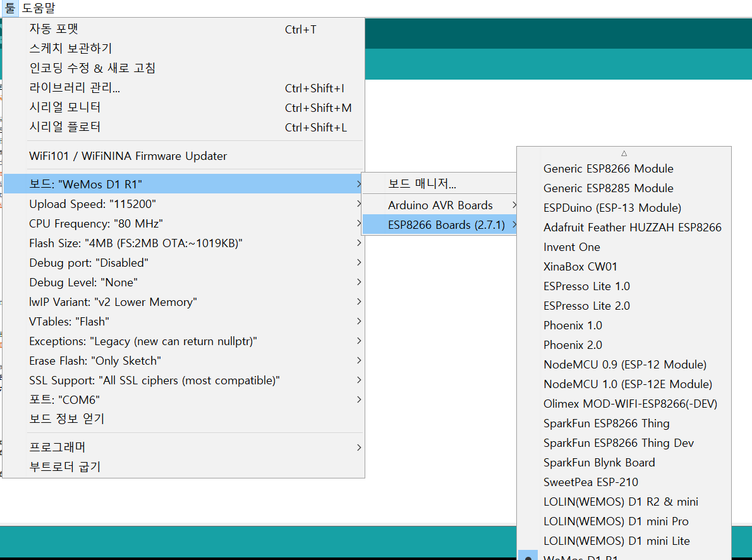Select ESPresso Lite 1.0 board

point(624,286)
